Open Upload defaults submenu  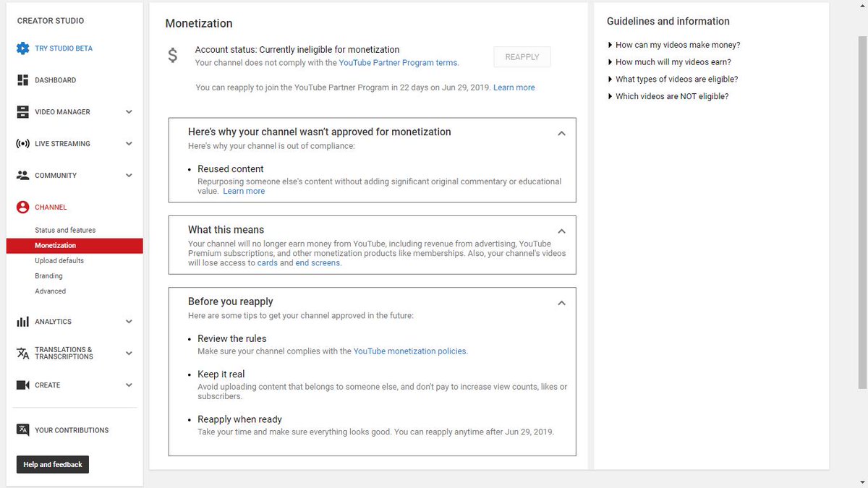pyautogui.click(x=59, y=260)
